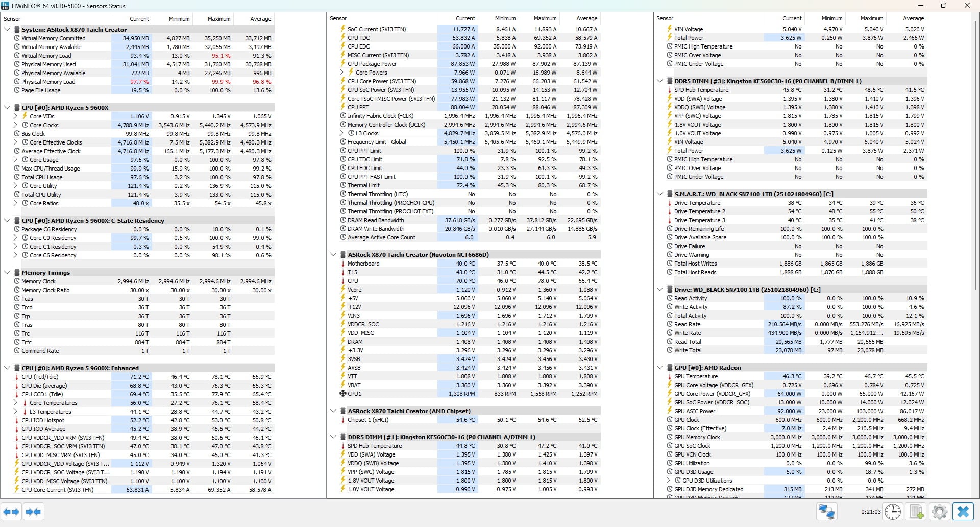Collapse the Memory Timings section
Screen dimensions: 980x527
coord(7,273)
